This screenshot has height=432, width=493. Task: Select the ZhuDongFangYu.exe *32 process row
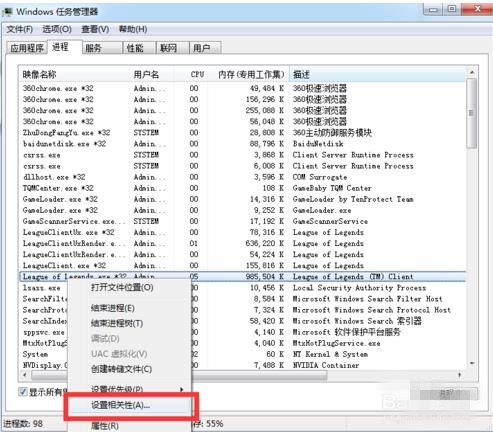tap(242, 133)
